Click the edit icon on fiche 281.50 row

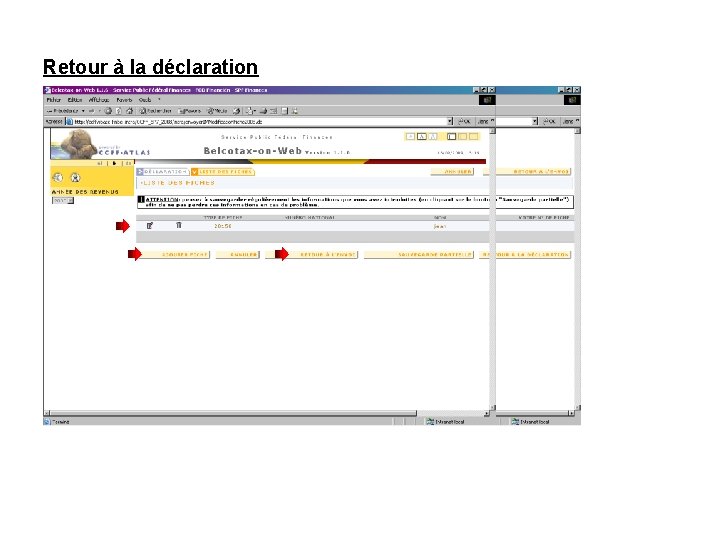[150, 225]
